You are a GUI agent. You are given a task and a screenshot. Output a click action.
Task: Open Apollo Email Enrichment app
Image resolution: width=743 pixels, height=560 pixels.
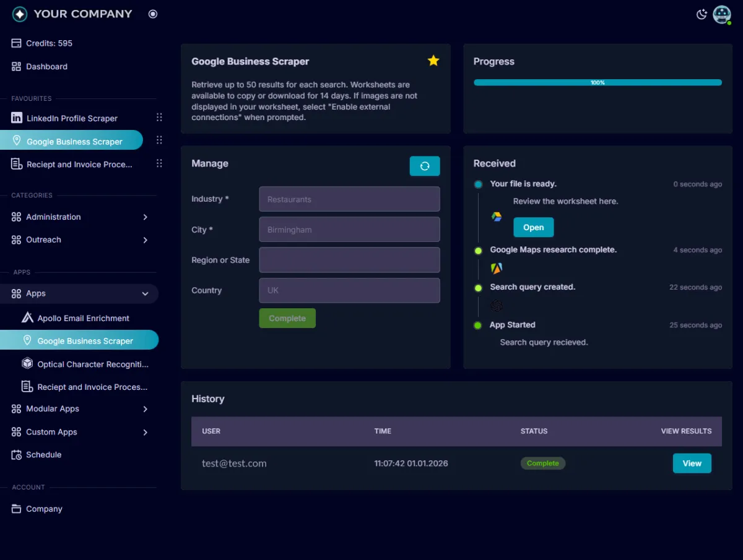coord(84,318)
